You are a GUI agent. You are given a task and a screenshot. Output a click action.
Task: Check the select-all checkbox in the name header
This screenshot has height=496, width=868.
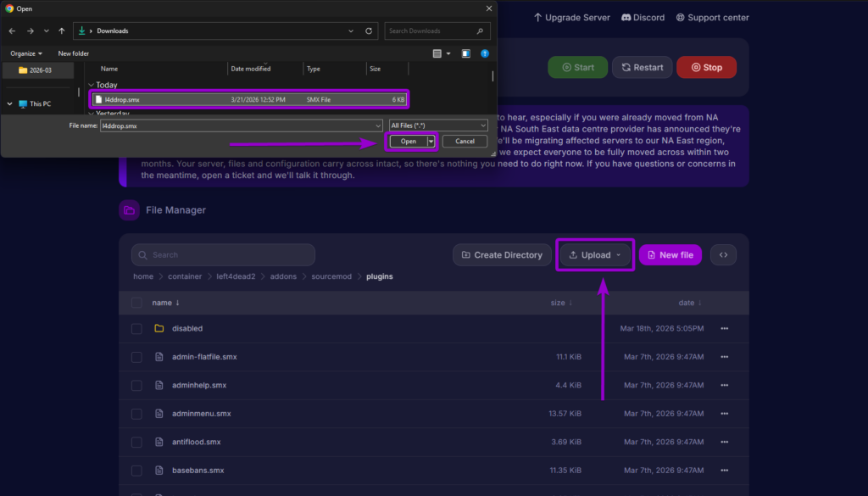pyautogui.click(x=136, y=302)
